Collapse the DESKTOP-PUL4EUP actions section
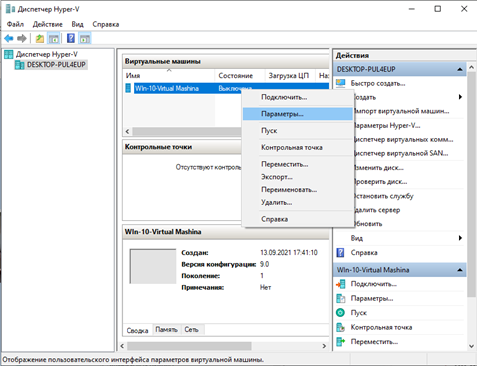This screenshot has width=477, height=366. (460, 69)
